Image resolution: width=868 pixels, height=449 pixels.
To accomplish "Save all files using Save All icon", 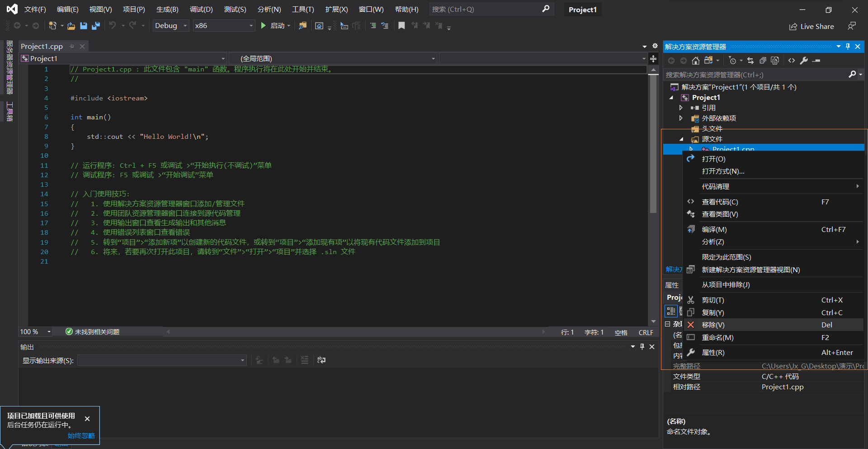I will point(95,26).
